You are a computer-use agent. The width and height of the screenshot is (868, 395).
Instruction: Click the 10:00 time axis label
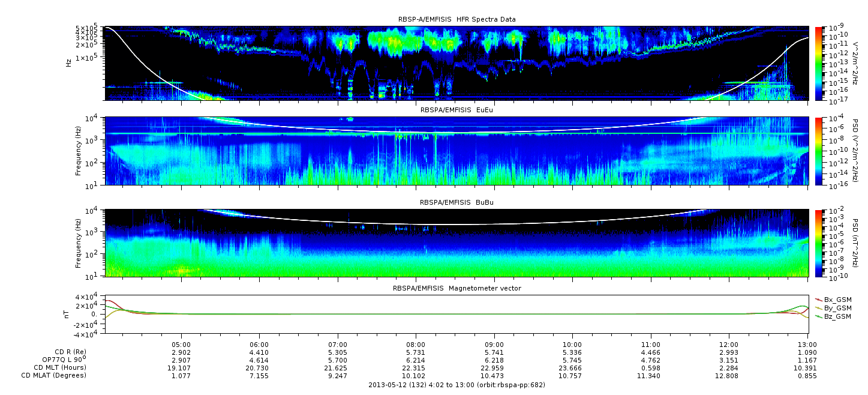(x=572, y=345)
